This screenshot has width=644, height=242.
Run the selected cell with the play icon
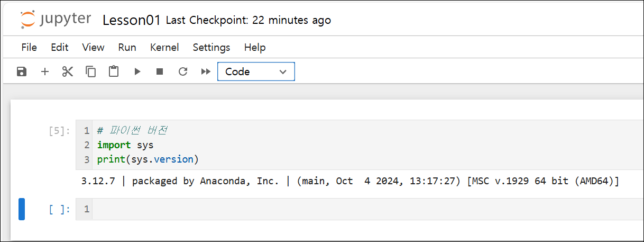coord(137,71)
